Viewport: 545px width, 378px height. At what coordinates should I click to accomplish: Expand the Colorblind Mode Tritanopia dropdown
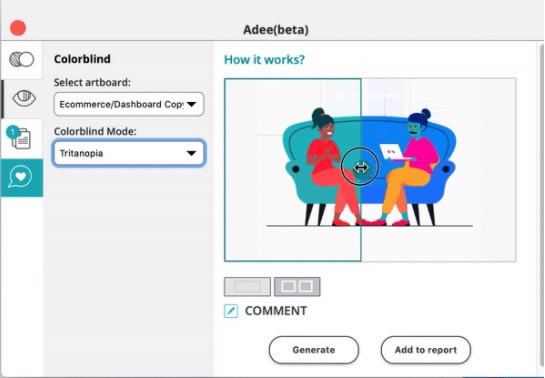tap(129, 153)
